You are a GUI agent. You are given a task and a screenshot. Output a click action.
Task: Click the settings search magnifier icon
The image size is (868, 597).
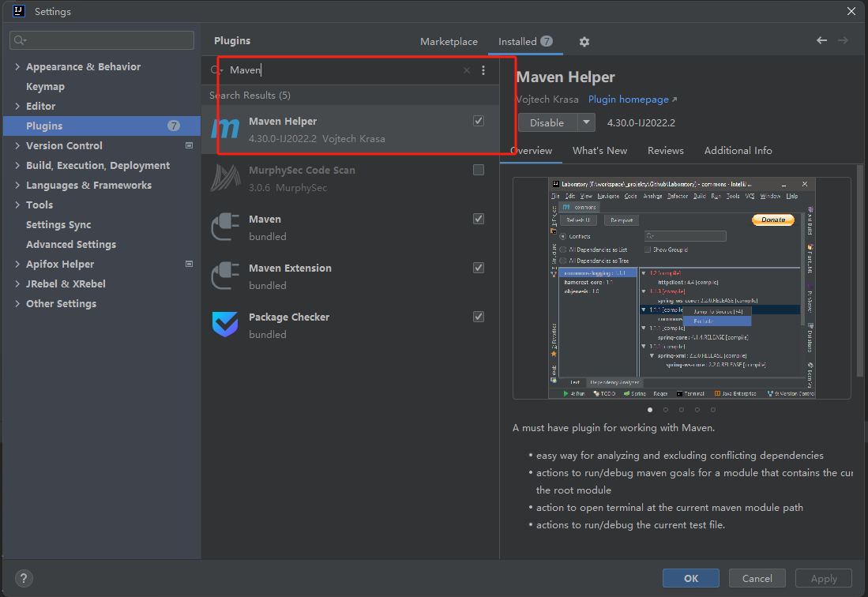point(21,40)
